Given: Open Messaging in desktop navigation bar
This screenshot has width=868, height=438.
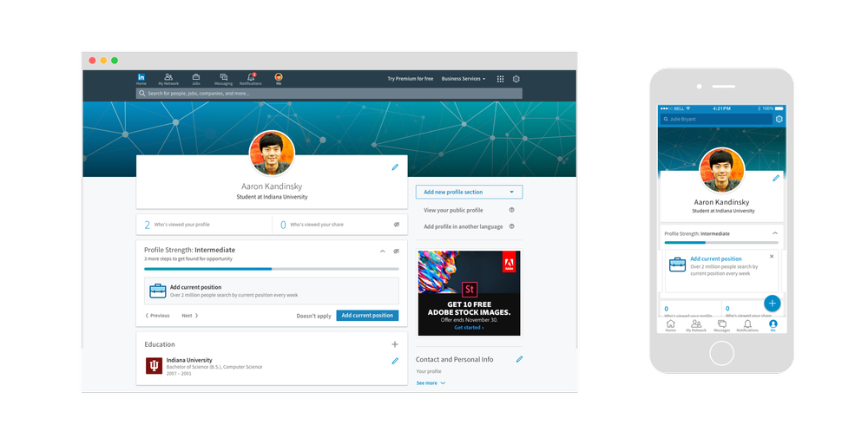Looking at the screenshot, I should pyautogui.click(x=224, y=79).
